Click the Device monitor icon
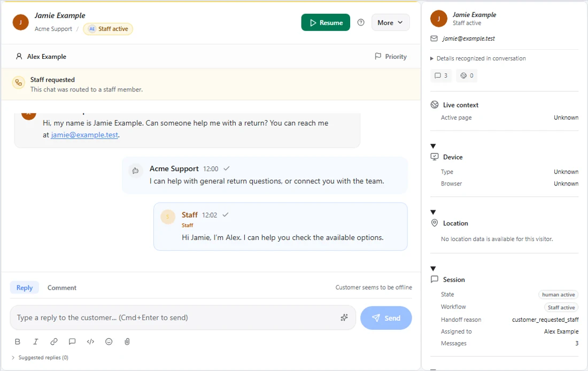 tap(435, 157)
